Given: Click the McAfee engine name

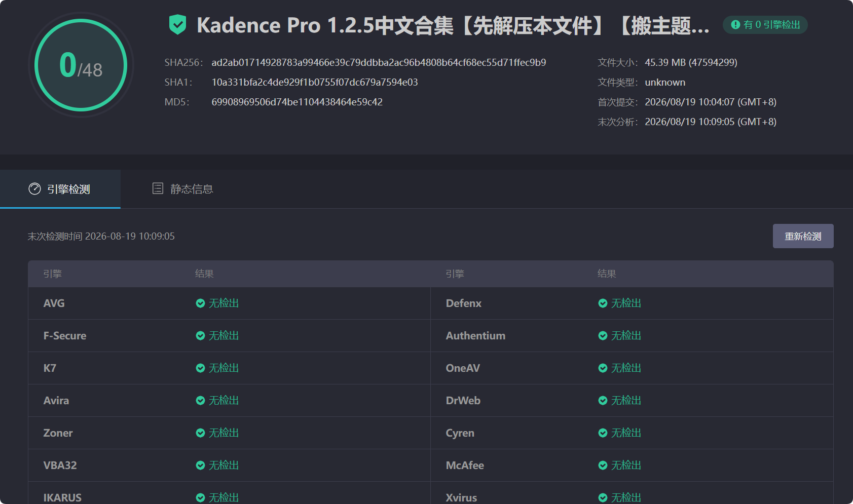Looking at the screenshot, I should click(465, 466).
